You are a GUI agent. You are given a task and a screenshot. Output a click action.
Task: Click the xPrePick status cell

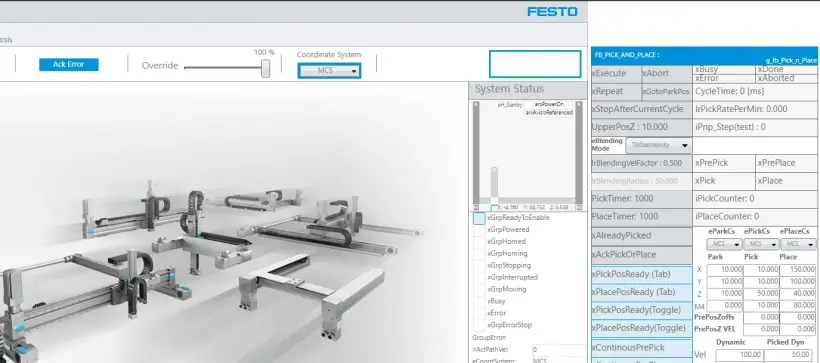click(x=724, y=163)
